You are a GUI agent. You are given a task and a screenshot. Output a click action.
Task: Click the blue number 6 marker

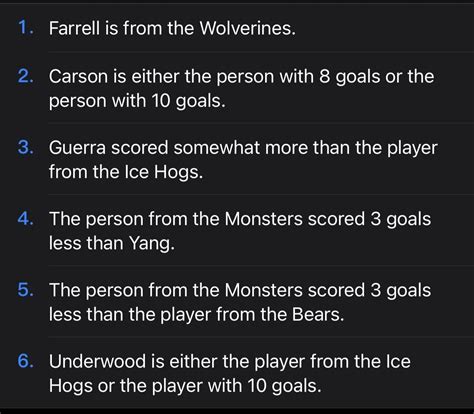[x=25, y=361]
